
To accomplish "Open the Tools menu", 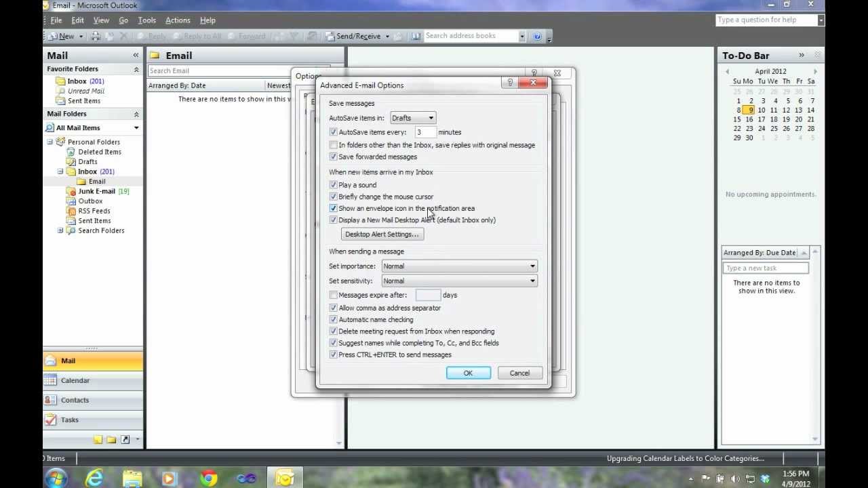I will coord(146,20).
